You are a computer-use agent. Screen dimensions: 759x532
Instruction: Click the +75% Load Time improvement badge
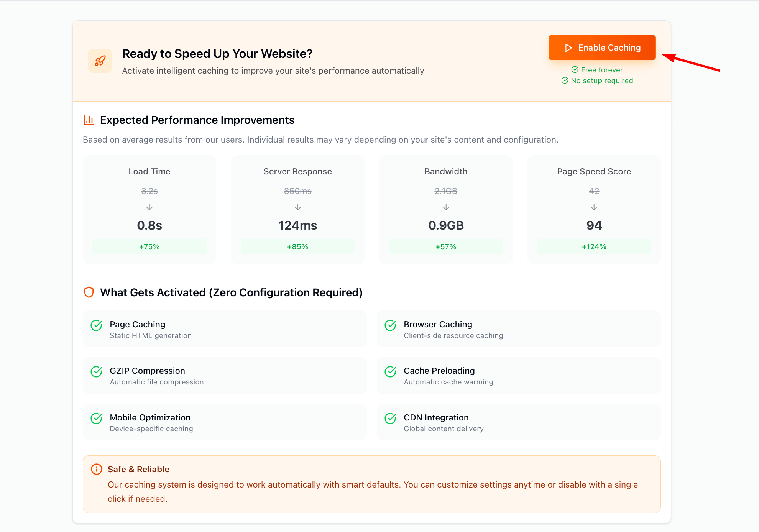(149, 246)
